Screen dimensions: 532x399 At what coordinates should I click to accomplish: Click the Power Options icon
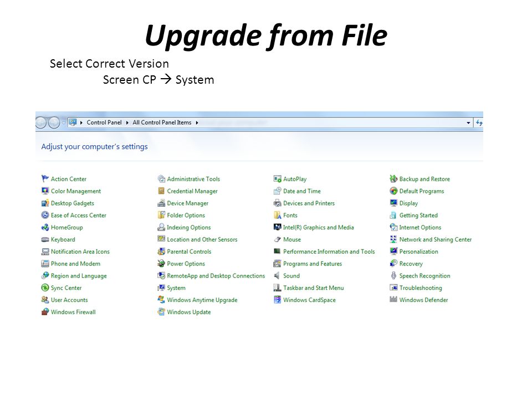[161, 263]
